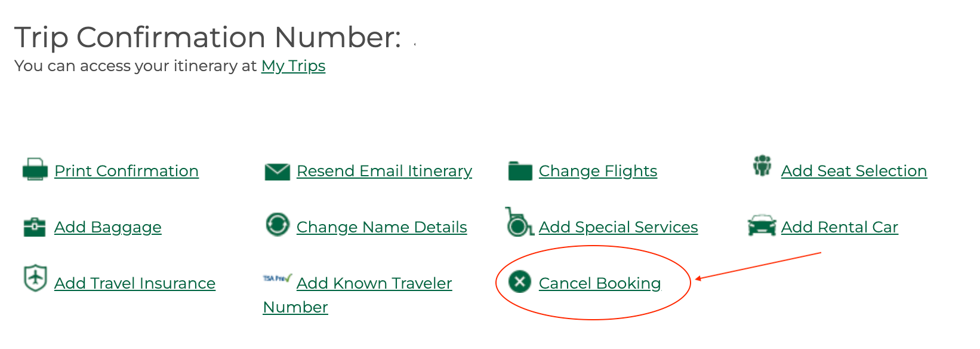Image resolution: width=980 pixels, height=349 pixels.
Task: Click the printer icon beside Print Confirmation
Action: (34, 170)
